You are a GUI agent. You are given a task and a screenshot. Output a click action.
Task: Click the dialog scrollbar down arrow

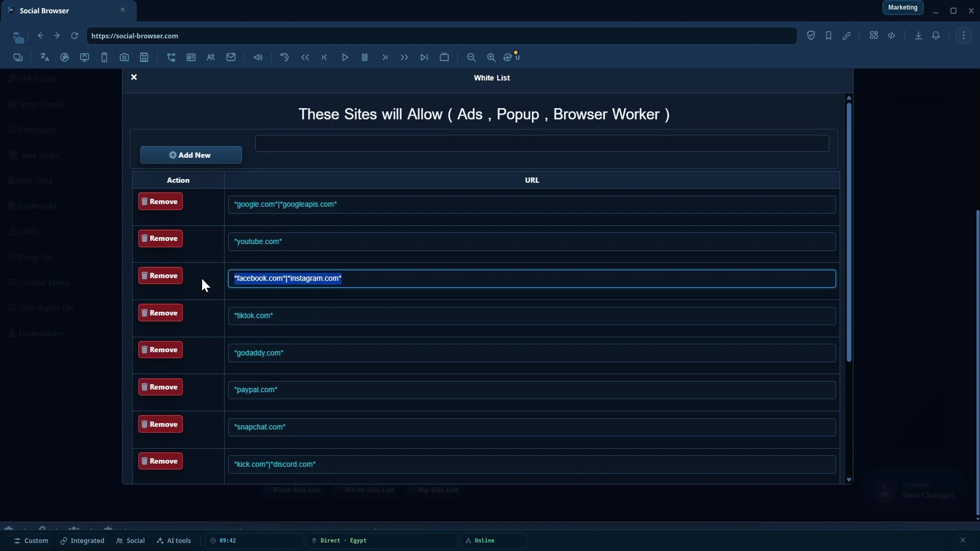point(849,480)
